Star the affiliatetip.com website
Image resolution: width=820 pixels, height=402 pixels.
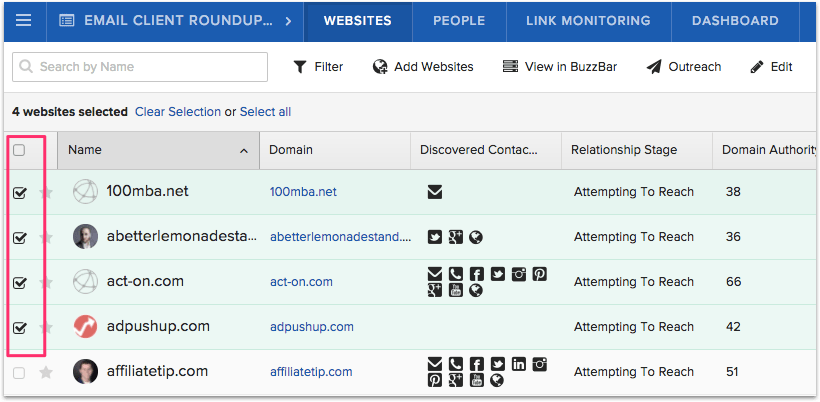(46, 372)
